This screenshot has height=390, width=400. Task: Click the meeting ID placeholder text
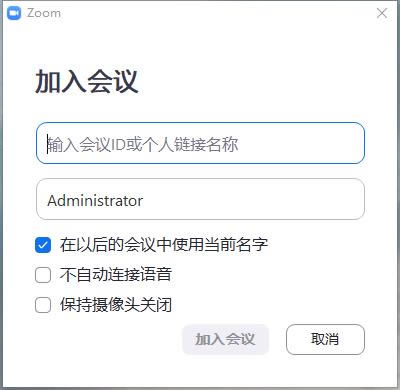point(143,144)
